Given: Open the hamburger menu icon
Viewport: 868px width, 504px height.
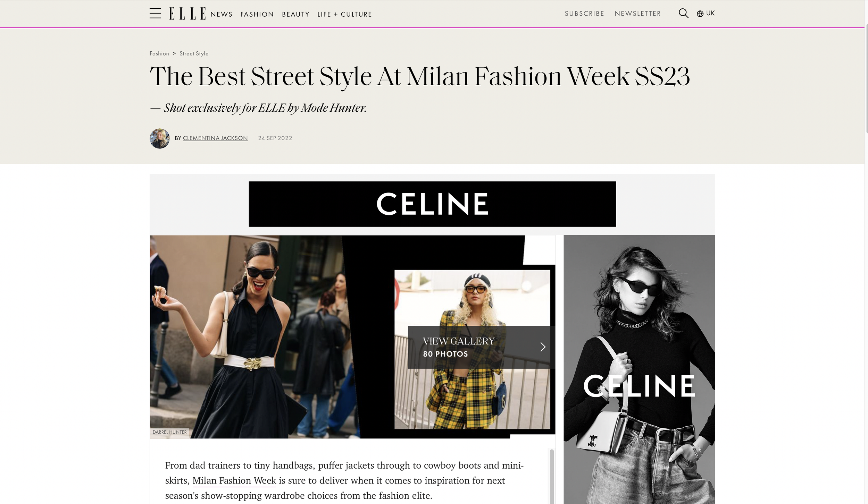Looking at the screenshot, I should [x=155, y=14].
